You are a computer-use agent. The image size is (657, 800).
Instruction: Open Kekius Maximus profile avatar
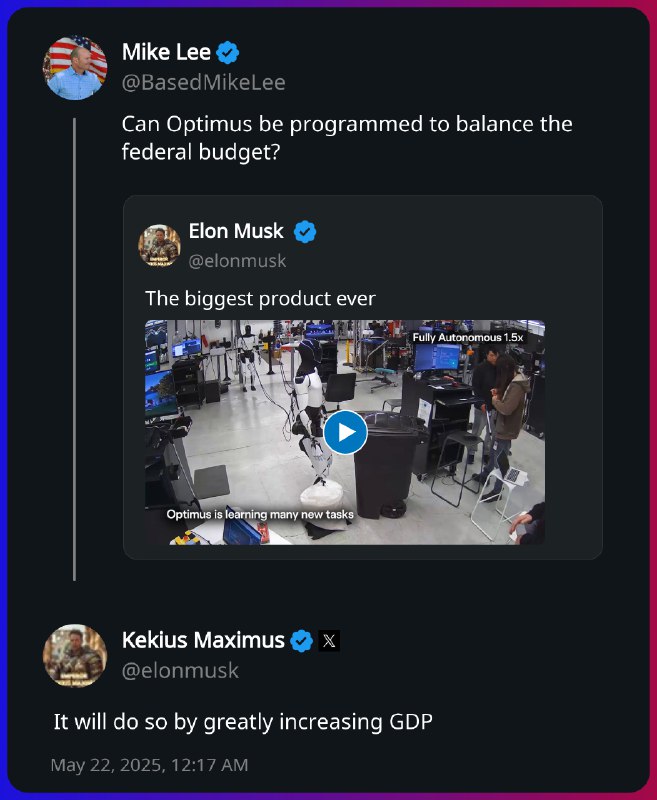pyautogui.click(x=75, y=656)
